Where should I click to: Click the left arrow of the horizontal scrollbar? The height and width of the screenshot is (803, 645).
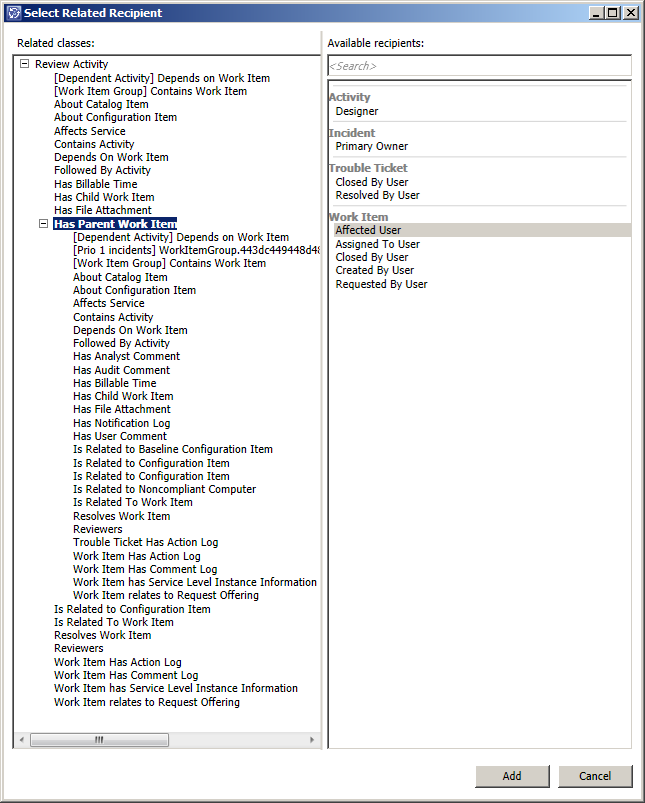pyautogui.click(x=22, y=739)
